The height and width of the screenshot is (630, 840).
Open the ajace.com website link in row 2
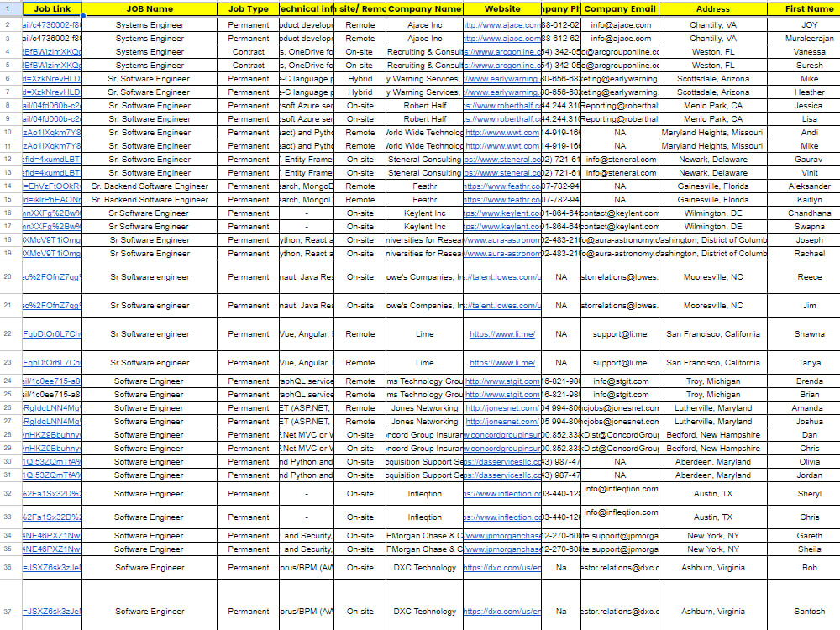(502, 25)
